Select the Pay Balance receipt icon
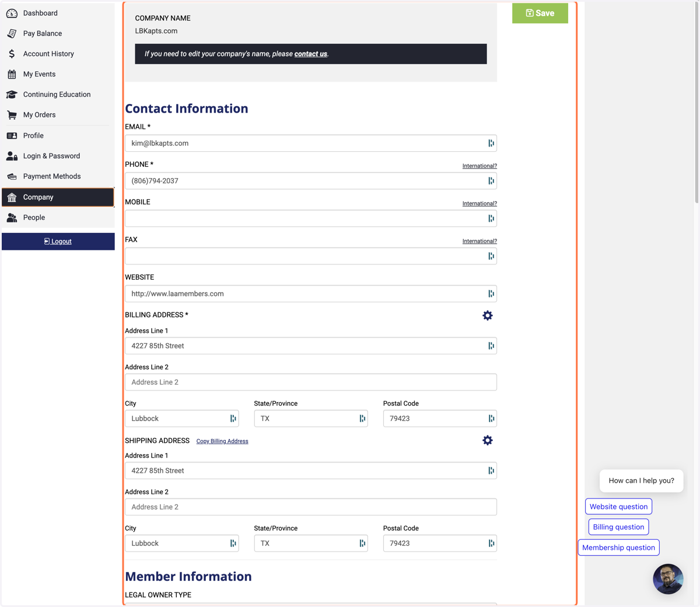700x607 pixels. click(x=12, y=33)
